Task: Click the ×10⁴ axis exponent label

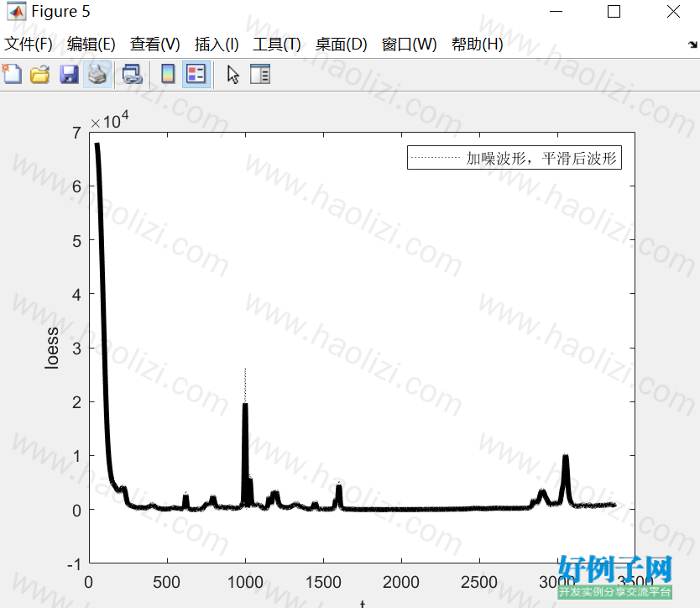Action: (109, 120)
